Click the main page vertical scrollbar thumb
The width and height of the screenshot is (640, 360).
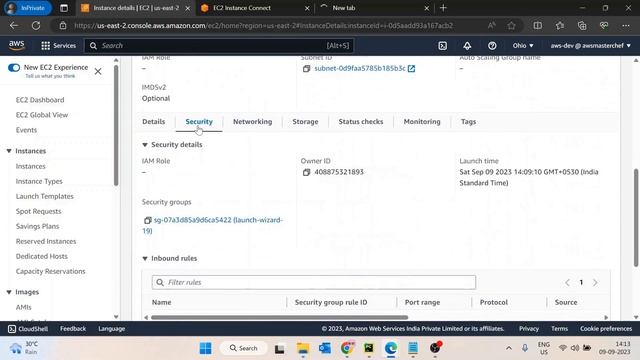[636, 218]
